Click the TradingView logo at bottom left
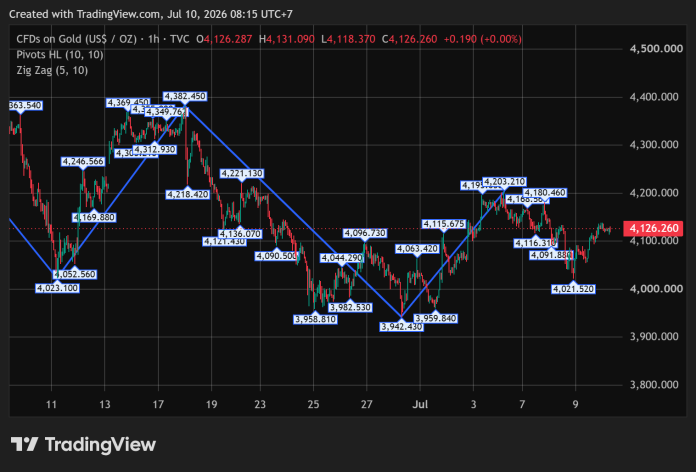 83,444
